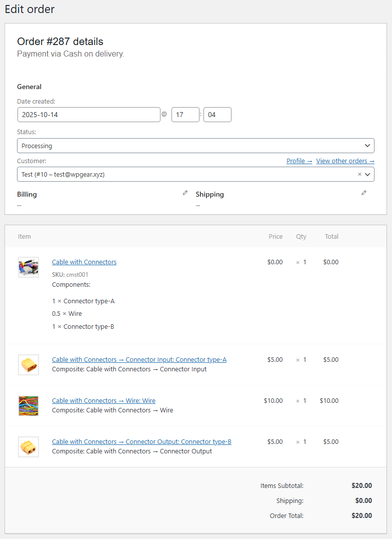Click the Cable with Connectors product thumbnail

[x=28, y=267]
